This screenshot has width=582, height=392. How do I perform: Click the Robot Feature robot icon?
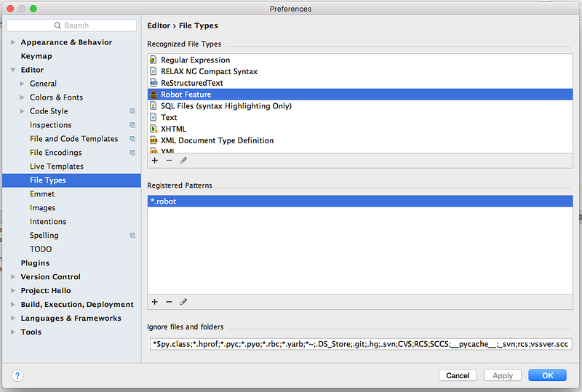[154, 95]
